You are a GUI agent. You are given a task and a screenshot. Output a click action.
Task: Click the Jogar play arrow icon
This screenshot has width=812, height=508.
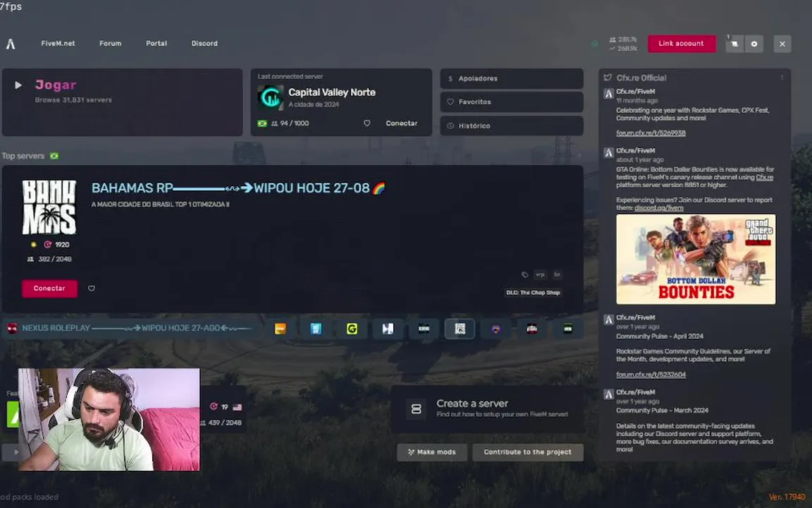tap(18, 85)
